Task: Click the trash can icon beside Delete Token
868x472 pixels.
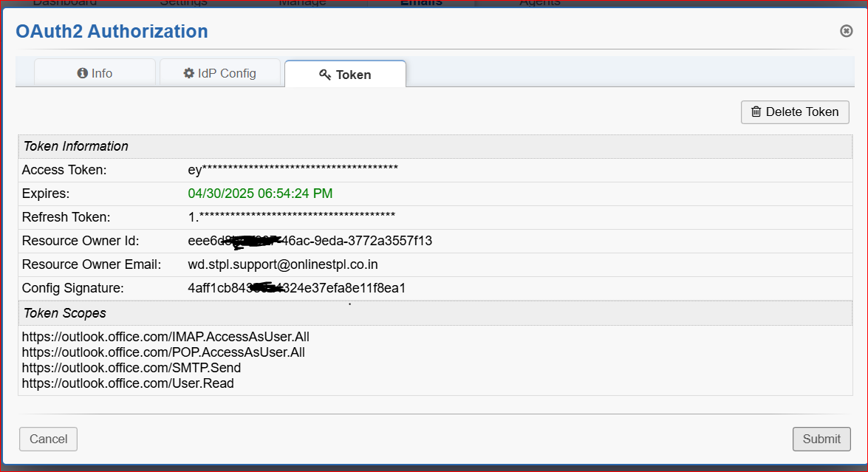Action: (756, 112)
